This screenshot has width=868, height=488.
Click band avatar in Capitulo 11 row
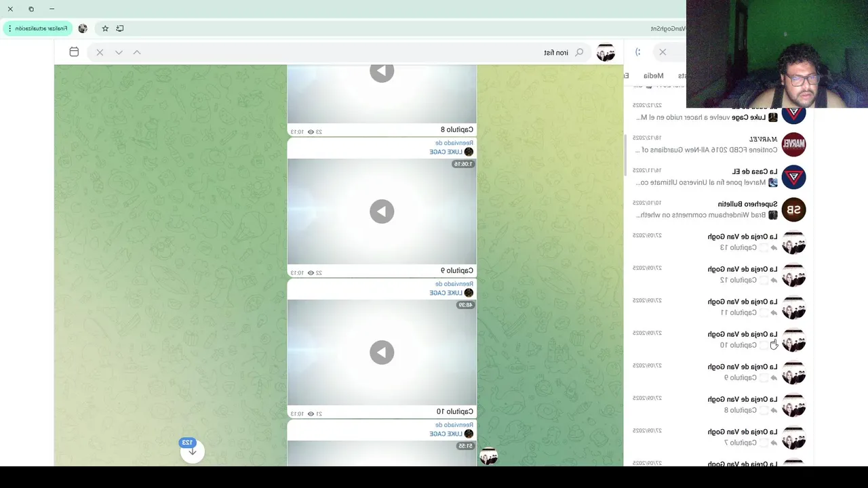coord(793,307)
